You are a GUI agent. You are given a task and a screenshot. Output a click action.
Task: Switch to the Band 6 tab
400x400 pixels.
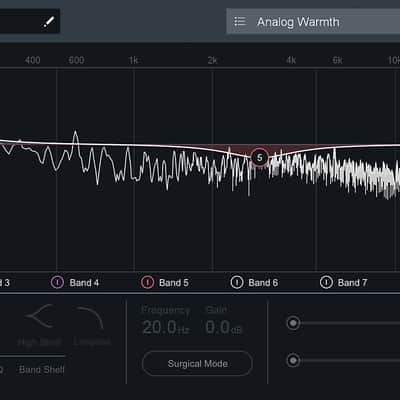point(263,283)
